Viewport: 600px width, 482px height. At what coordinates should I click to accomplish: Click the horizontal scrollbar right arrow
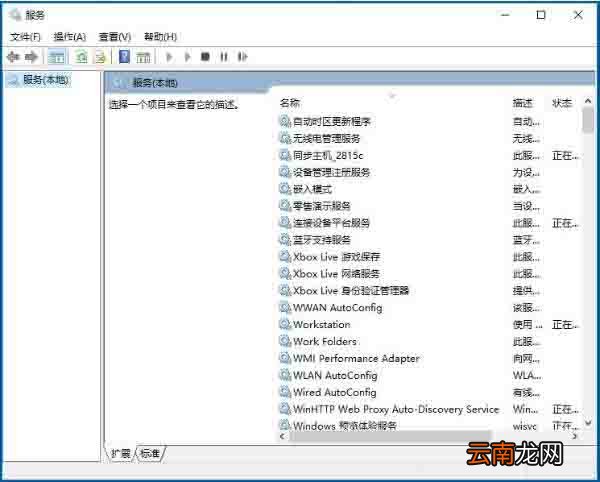(x=574, y=436)
